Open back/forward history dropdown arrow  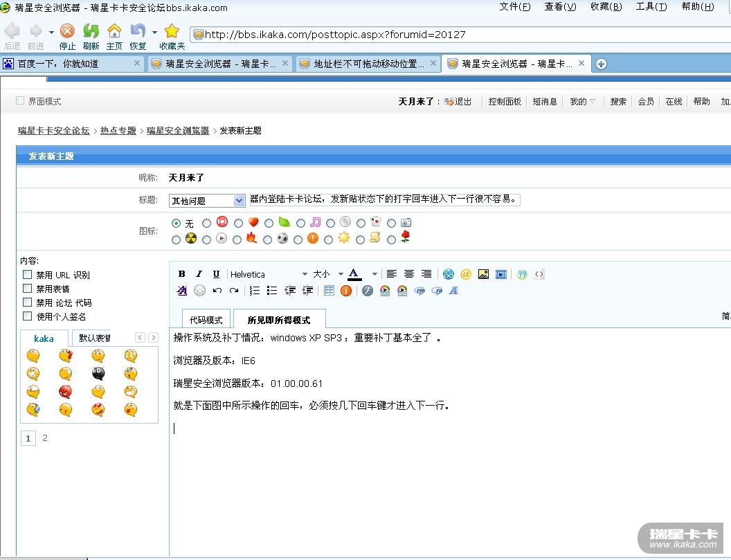click(x=51, y=32)
